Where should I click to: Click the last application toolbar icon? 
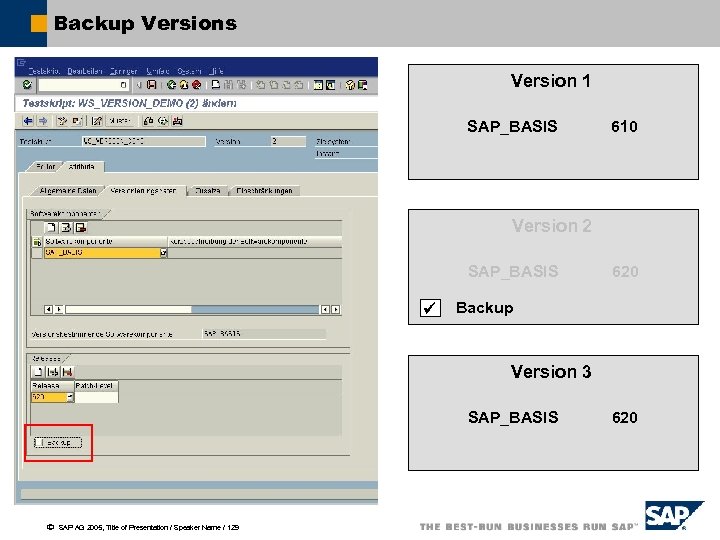[178, 121]
